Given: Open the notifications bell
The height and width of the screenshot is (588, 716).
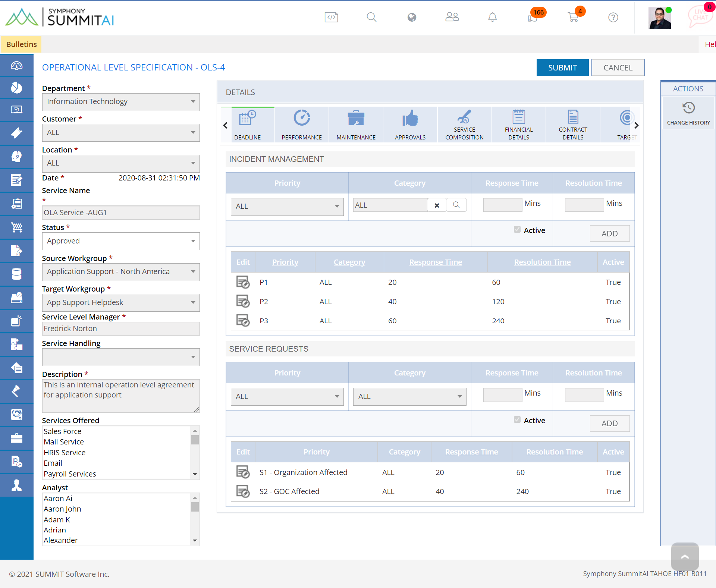Looking at the screenshot, I should point(492,17).
